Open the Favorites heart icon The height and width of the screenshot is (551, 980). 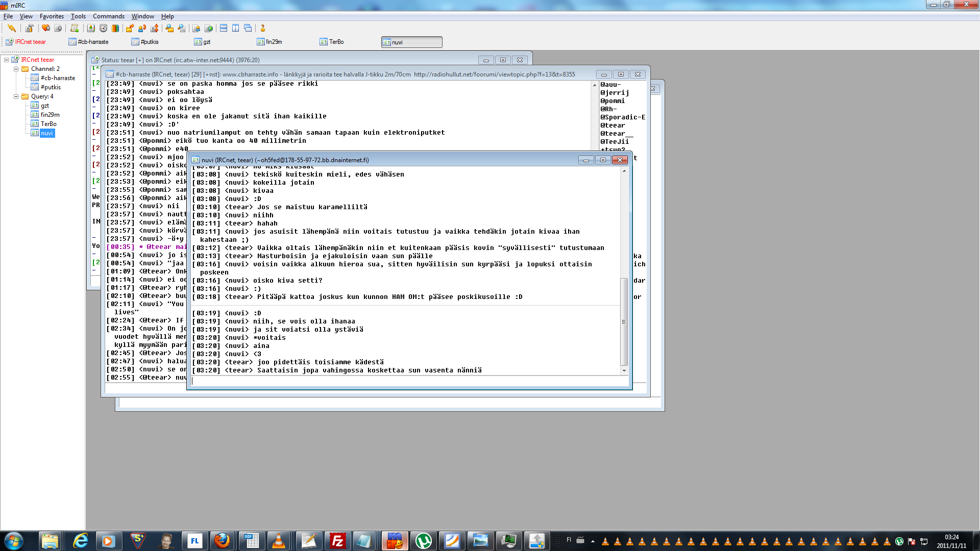[x=46, y=28]
